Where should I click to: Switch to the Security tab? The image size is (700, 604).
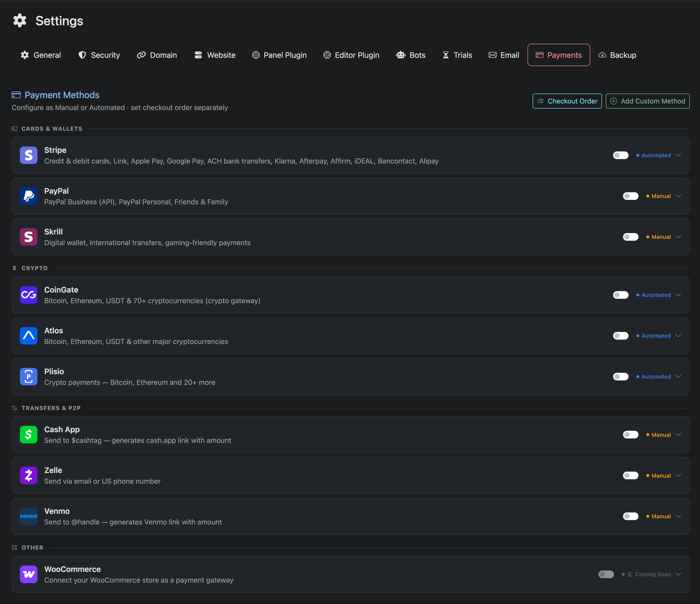99,55
